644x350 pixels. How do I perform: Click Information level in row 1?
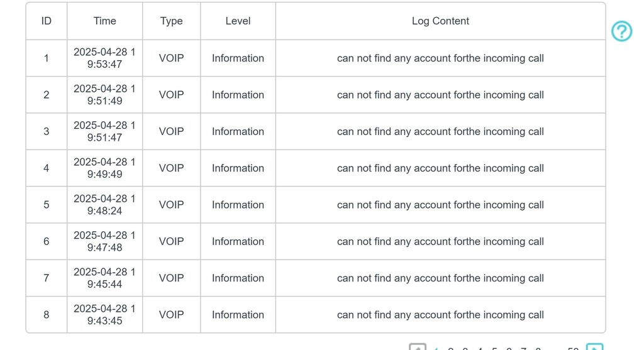pos(238,58)
